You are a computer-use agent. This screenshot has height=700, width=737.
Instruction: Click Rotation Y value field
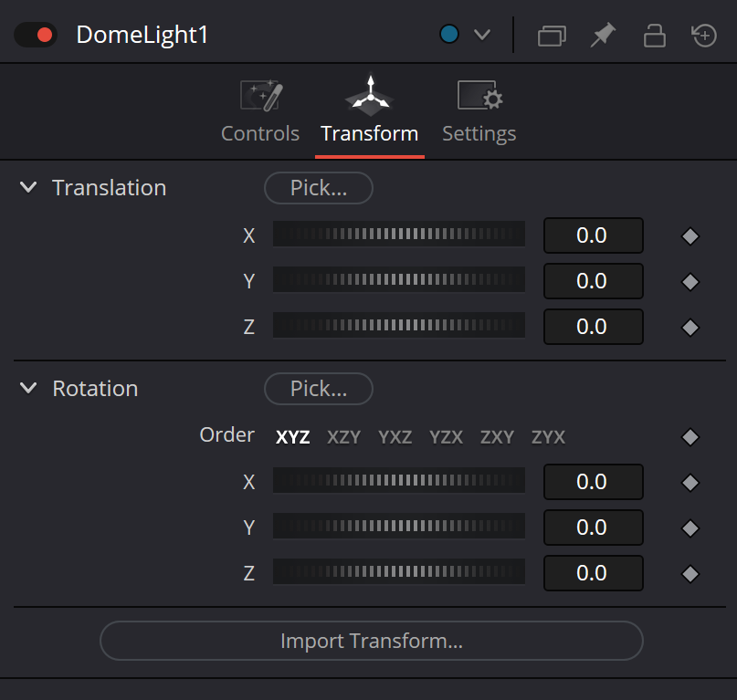pyautogui.click(x=594, y=528)
